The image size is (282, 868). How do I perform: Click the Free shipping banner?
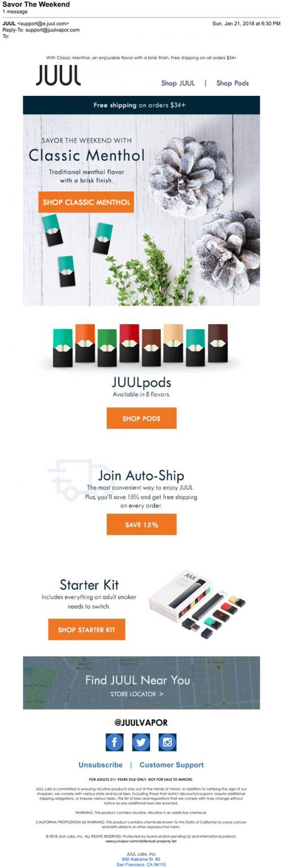tap(142, 105)
